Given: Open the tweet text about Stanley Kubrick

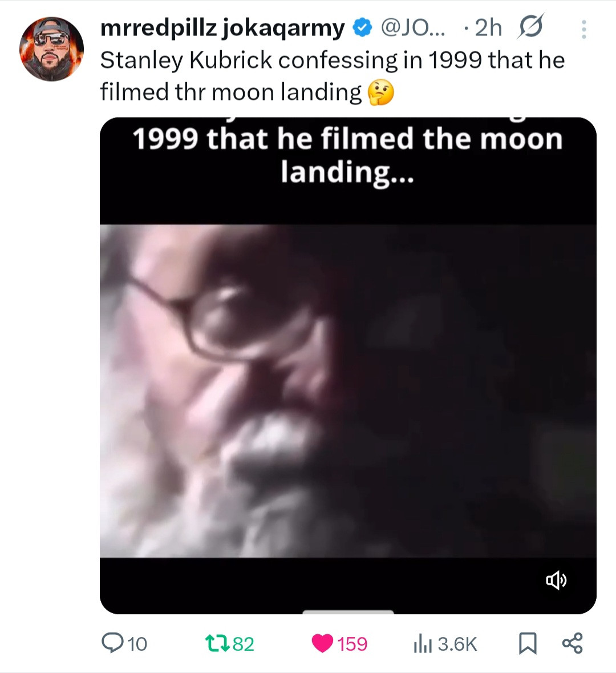Looking at the screenshot, I should (333, 76).
